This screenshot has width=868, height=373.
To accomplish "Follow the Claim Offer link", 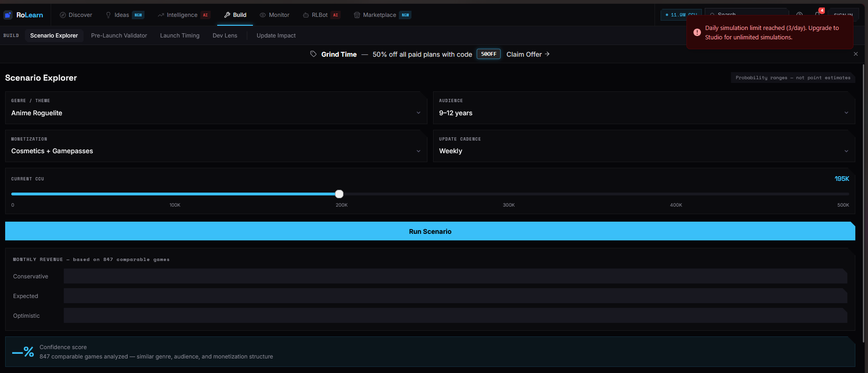I will (528, 54).
